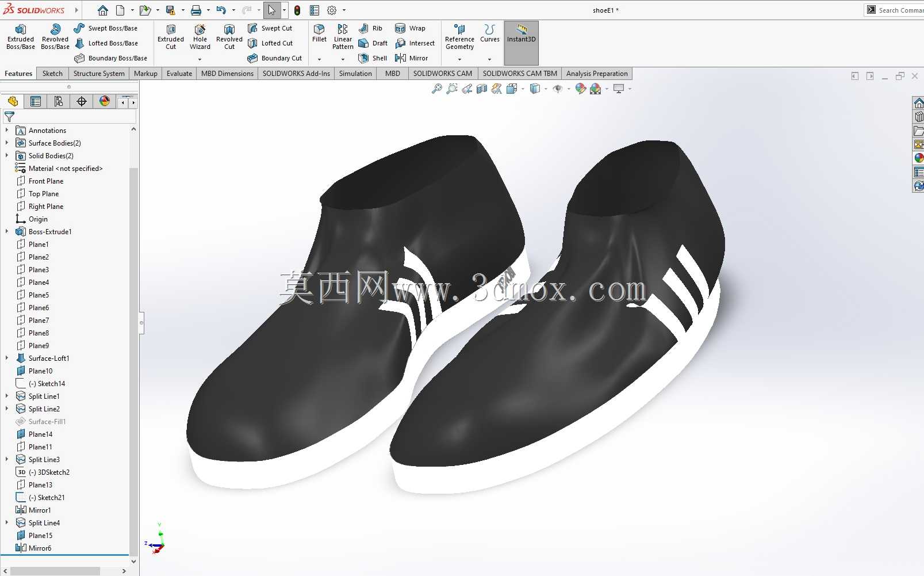Click the Swept Boss/Base tool

[x=106, y=28]
